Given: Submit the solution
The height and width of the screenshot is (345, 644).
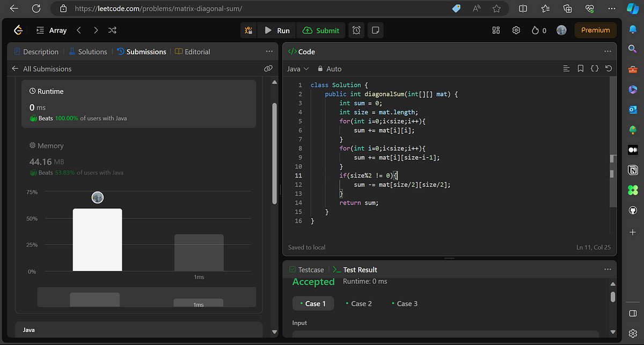Looking at the screenshot, I should 321,31.
